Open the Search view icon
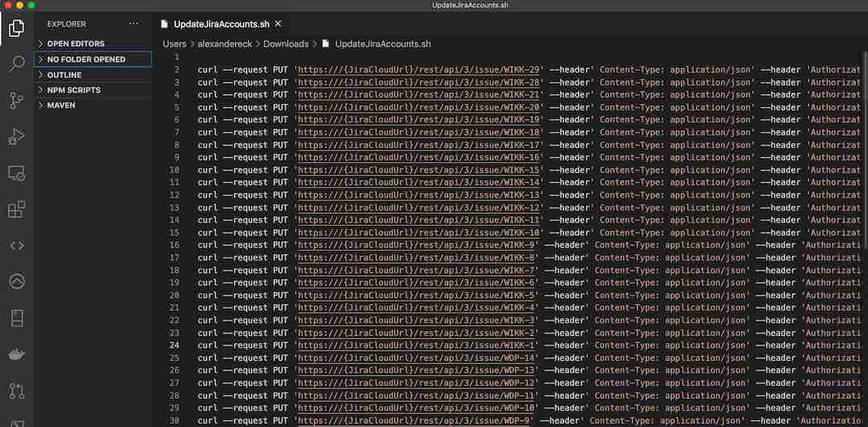Image resolution: width=868 pixels, height=427 pixels. tap(17, 64)
